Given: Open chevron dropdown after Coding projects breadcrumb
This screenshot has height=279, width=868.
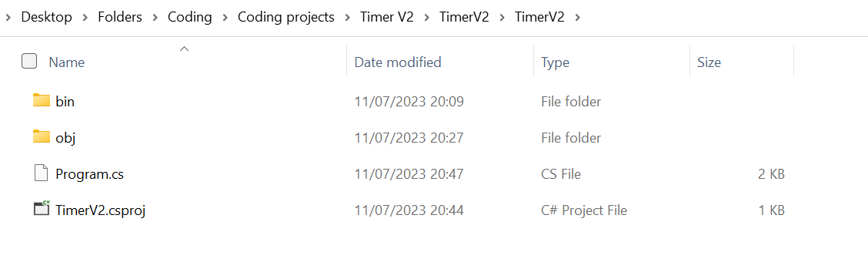Looking at the screenshot, I should tap(348, 17).
